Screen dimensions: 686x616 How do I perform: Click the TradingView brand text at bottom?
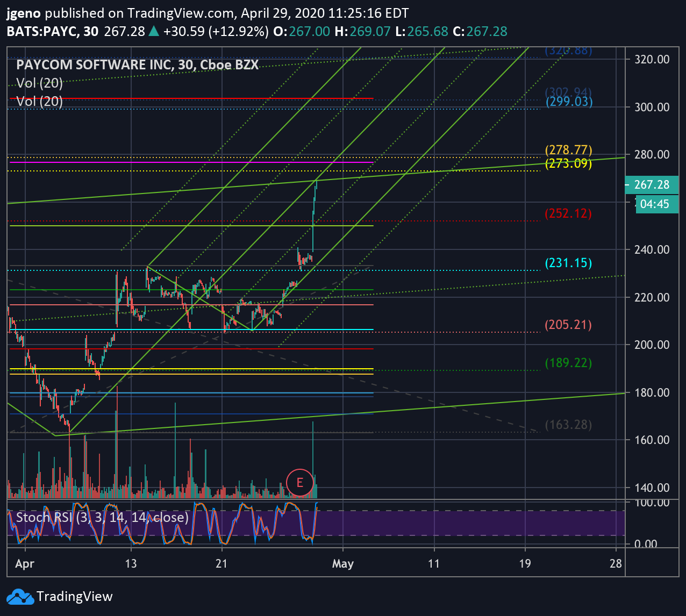coord(74,596)
